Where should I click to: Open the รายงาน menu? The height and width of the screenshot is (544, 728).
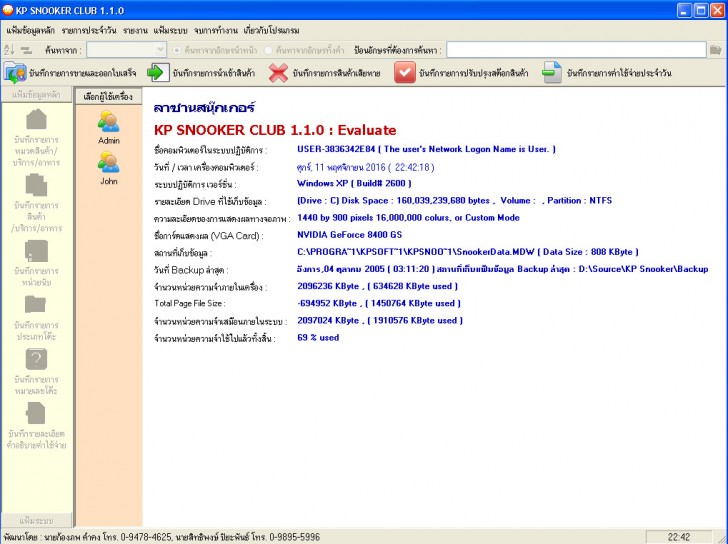(135, 31)
